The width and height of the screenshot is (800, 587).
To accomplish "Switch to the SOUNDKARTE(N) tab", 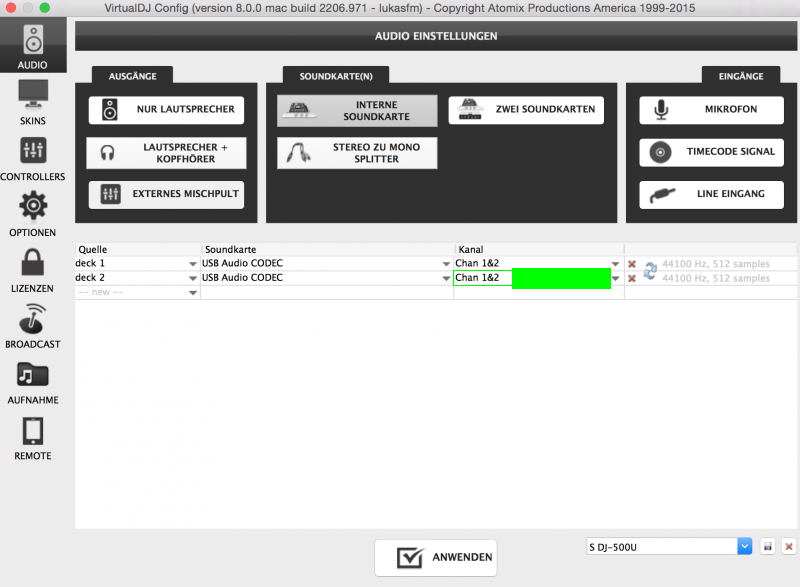I will pyautogui.click(x=336, y=75).
